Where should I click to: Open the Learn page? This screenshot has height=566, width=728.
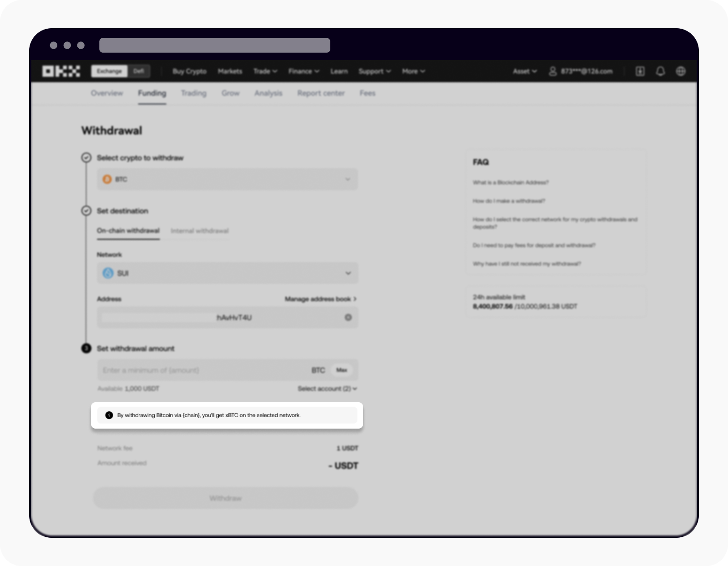click(339, 71)
